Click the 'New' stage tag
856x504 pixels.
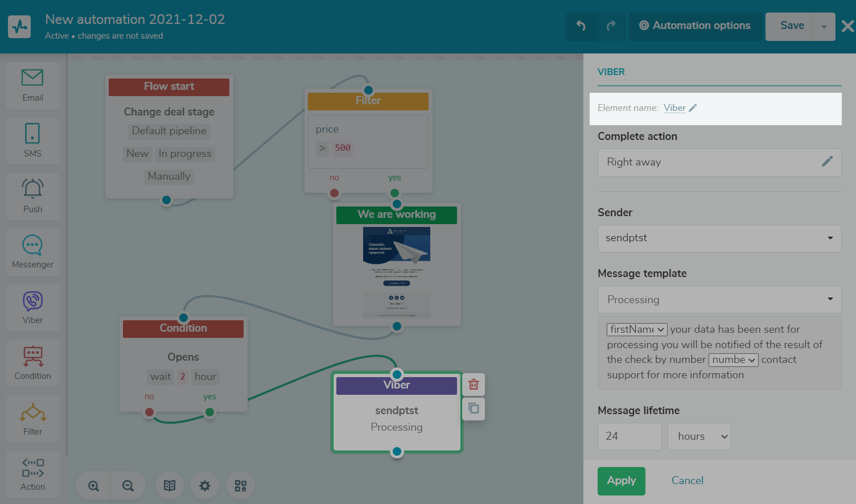tap(137, 154)
